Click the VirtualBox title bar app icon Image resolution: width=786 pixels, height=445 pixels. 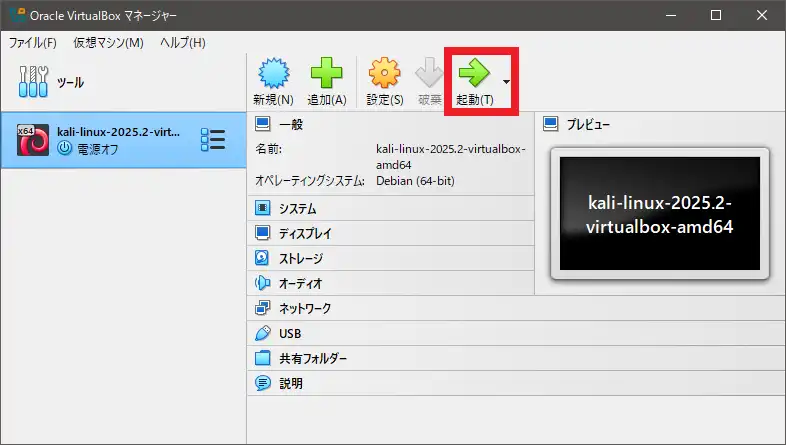coord(18,15)
